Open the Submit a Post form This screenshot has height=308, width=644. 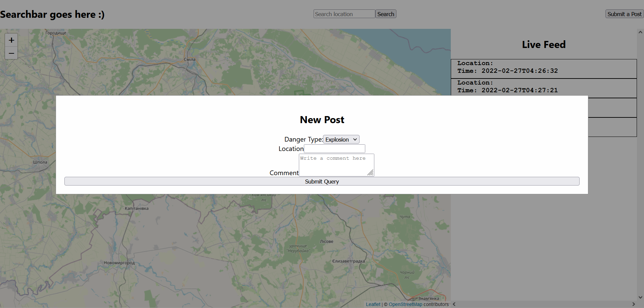[624, 14]
